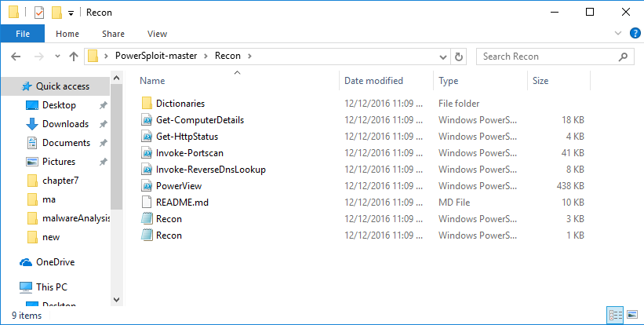Viewport: 644px width, 325px height.
Task: Switch to Large icons view layout
Action: pyautogui.click(x=631, y=315)
